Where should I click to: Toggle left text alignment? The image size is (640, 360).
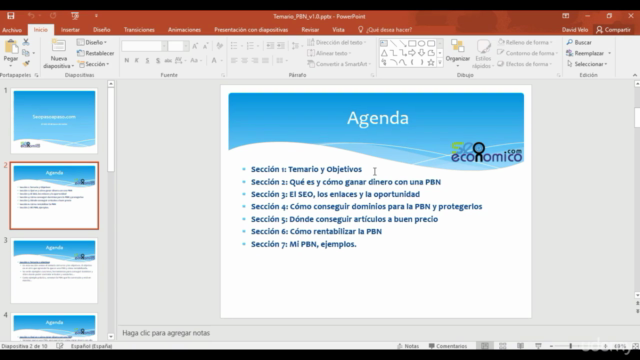coord(234,60)
